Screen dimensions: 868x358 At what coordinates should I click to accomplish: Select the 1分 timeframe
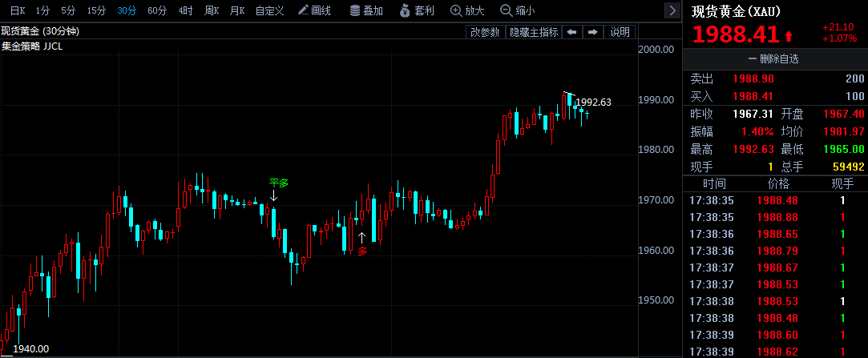pos(44,10)
